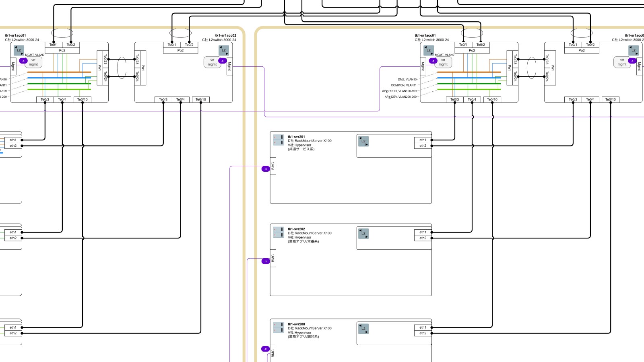
Task: Click the Po1 port-channel on tk1-sr1acc02
Action: (x=143, y=68)
